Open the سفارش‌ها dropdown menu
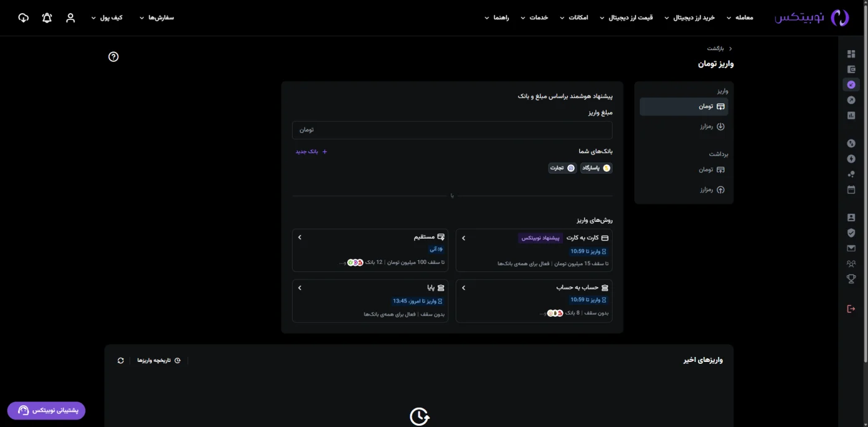Viewport: 868px width, 427px height. point(157,18)
